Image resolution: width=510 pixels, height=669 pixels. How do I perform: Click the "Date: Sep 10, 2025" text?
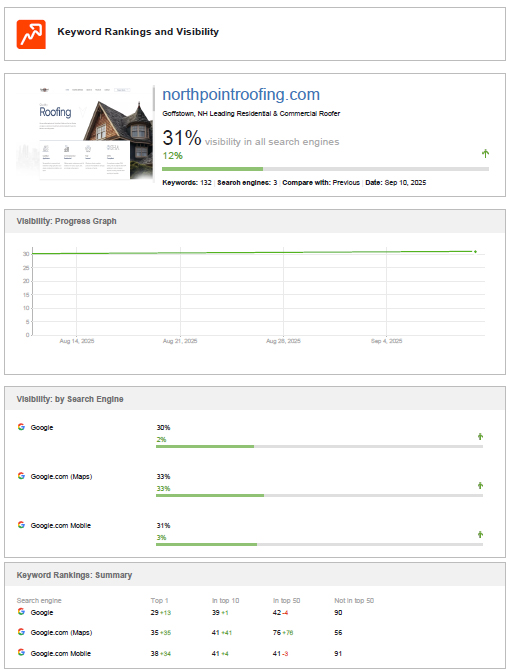tap(396, 183)
